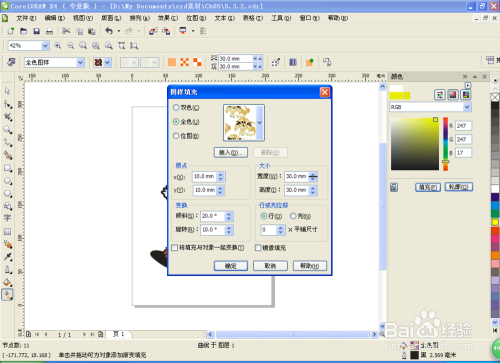The width and height of the screenshot is (500, 363).
Task: Click the vertical hue slider bar
Action: (x=445, y=144)
